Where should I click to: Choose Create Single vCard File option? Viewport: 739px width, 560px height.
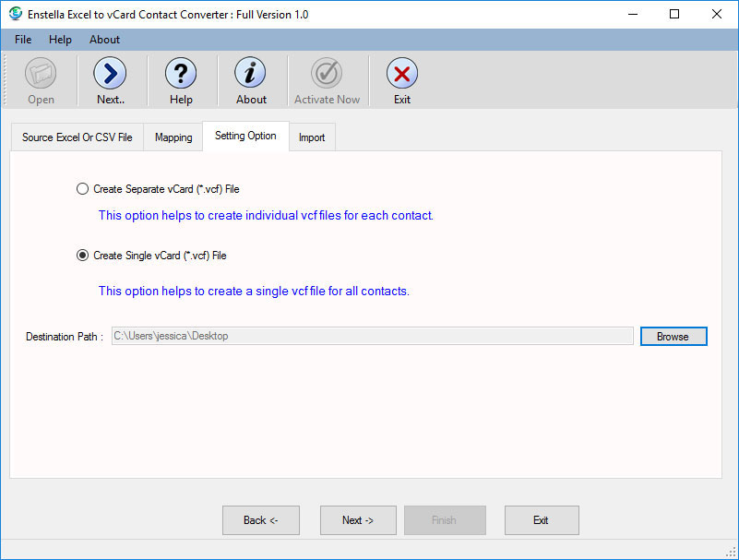pyautogui.click(x=83, y=256)
